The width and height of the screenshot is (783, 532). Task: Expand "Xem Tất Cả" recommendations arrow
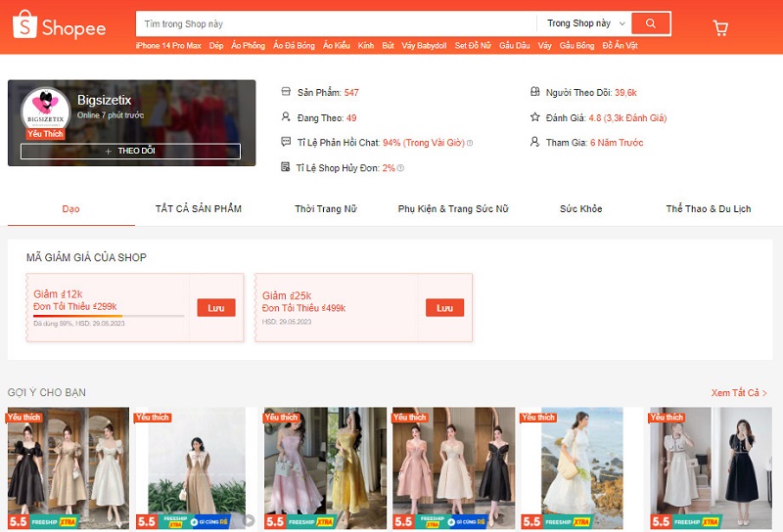764,393
